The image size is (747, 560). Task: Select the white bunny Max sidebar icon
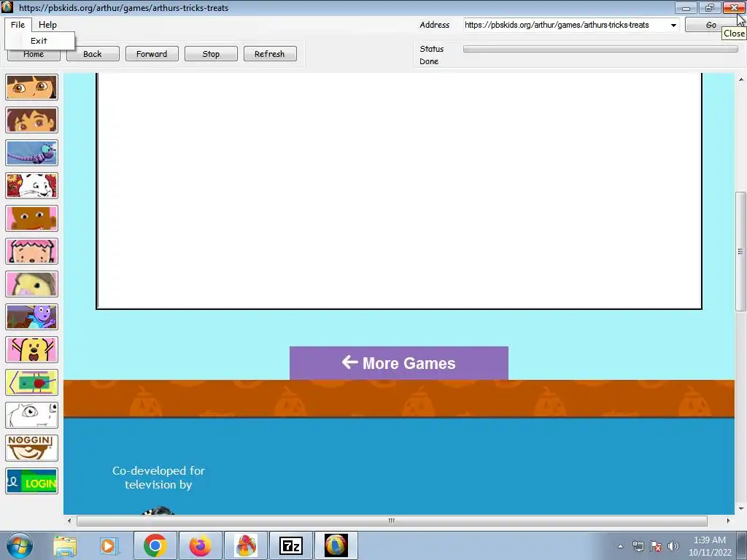(32, 186)
